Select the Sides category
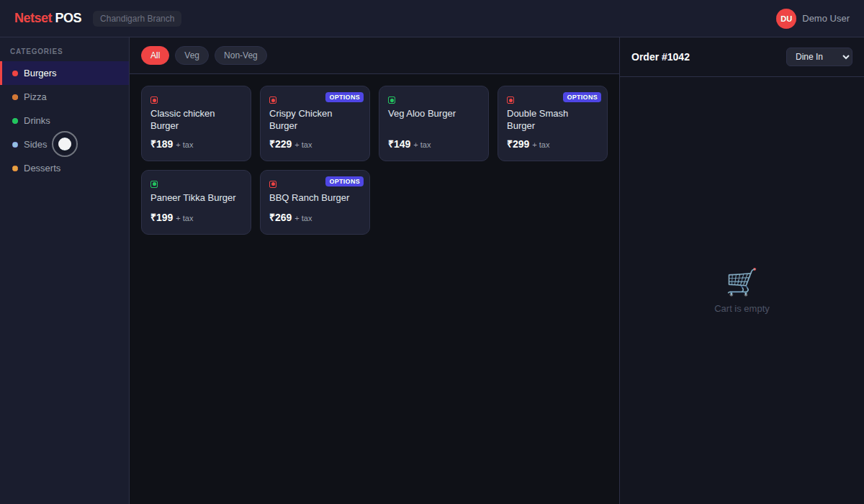Screen dimensions: 864x504 (35, 144)
